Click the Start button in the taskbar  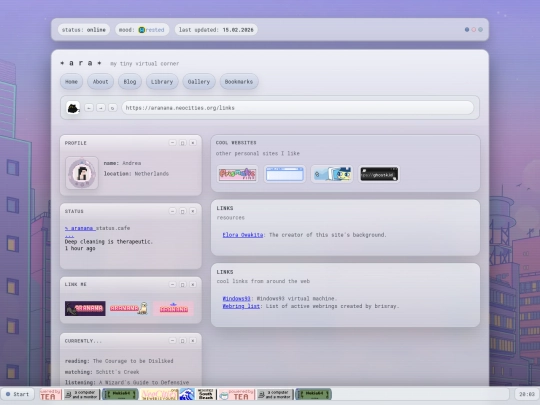coord(18,394)
